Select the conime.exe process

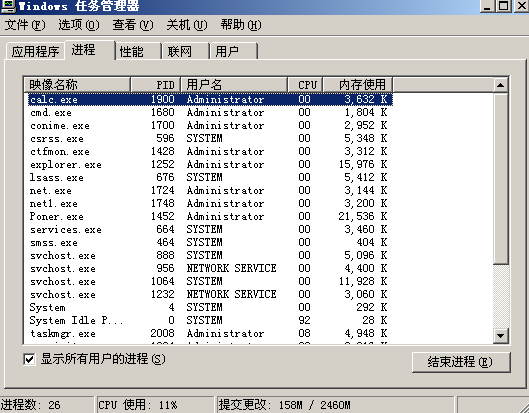(210, 126)
